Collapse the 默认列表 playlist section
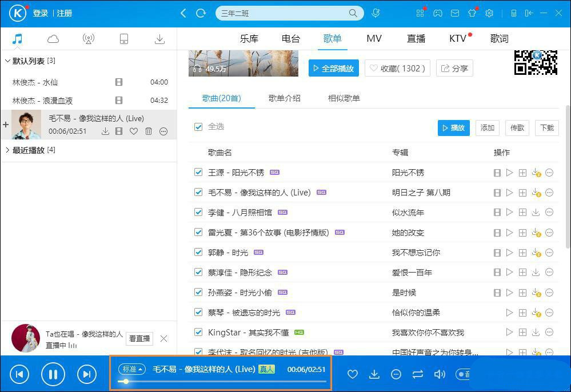The width and height of the screenshot is (571, 392). click(x=8, y=61)
